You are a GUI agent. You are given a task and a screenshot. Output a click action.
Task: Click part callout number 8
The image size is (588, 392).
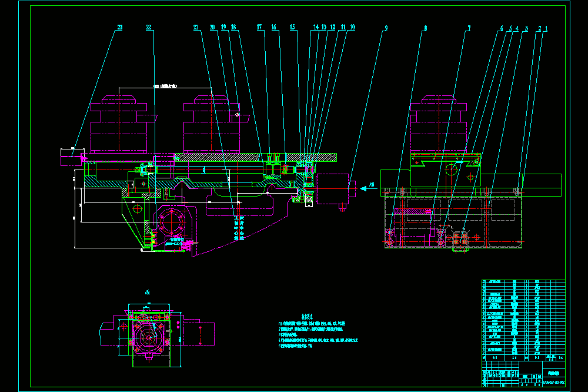pos(425,28)
